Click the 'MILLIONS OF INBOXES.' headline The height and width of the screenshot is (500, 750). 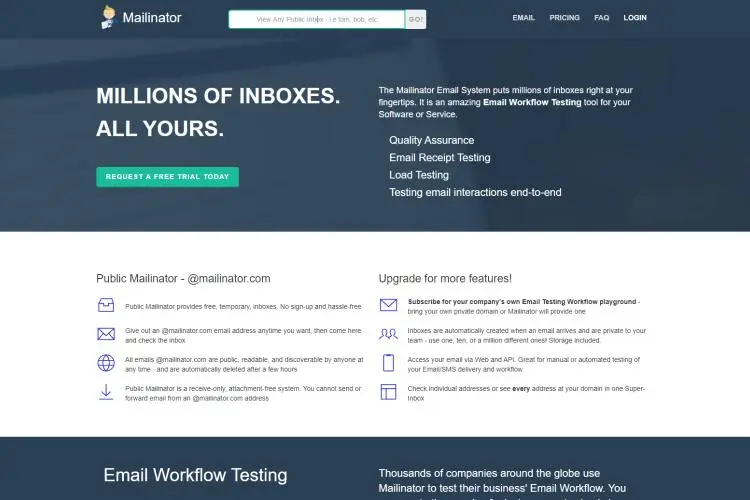click(x=218, y=96)
